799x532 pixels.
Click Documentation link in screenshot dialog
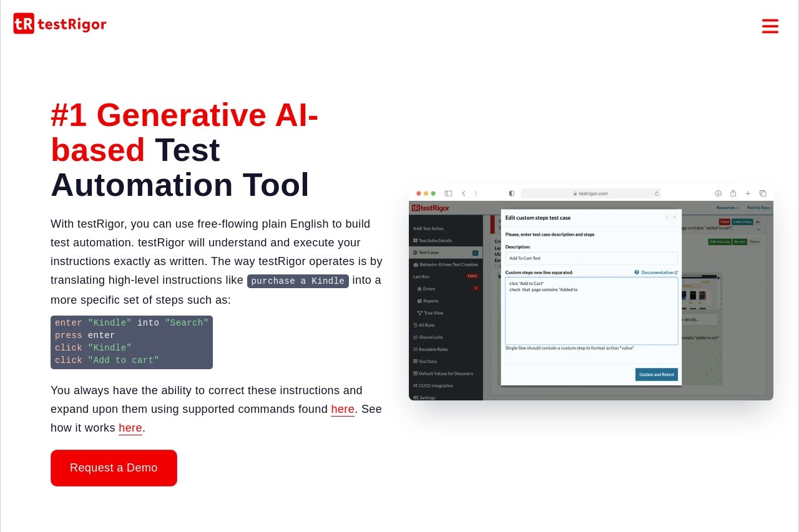point(656,273)
